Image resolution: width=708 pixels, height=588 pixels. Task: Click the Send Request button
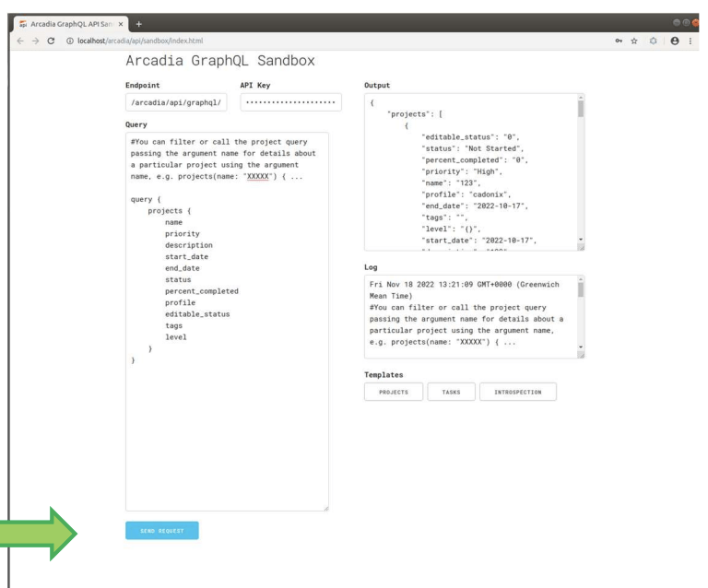point(161,531)
